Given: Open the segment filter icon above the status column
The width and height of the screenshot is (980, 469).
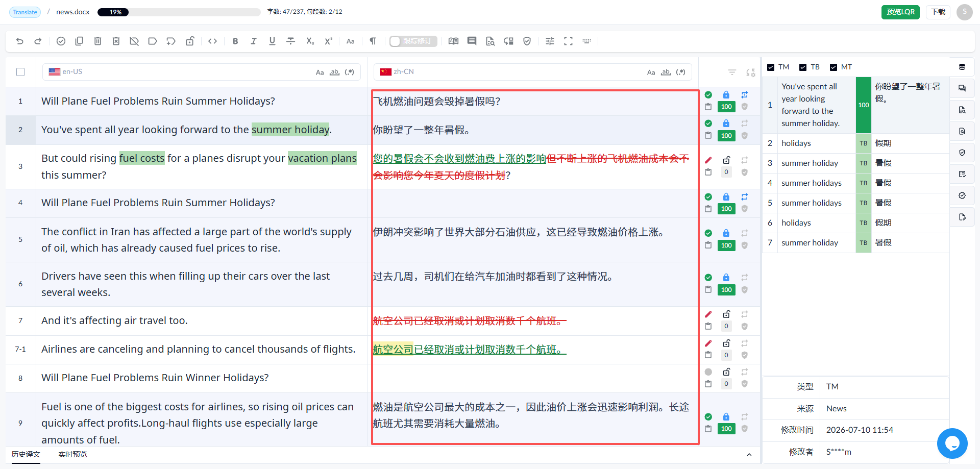Looking at the screenshot, I should [x=732, y=72].
